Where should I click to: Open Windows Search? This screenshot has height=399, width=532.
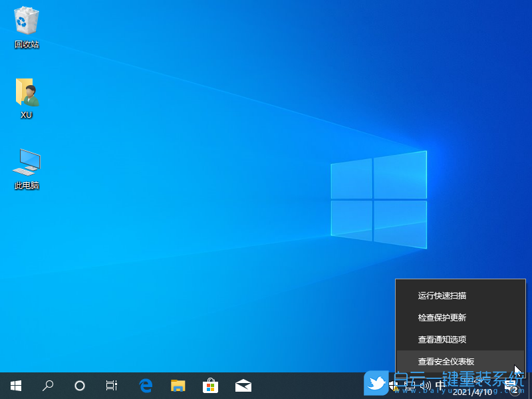coord(47,385)
